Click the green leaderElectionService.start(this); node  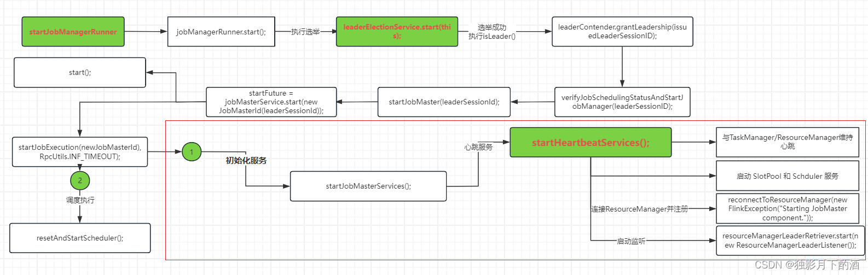397,31
